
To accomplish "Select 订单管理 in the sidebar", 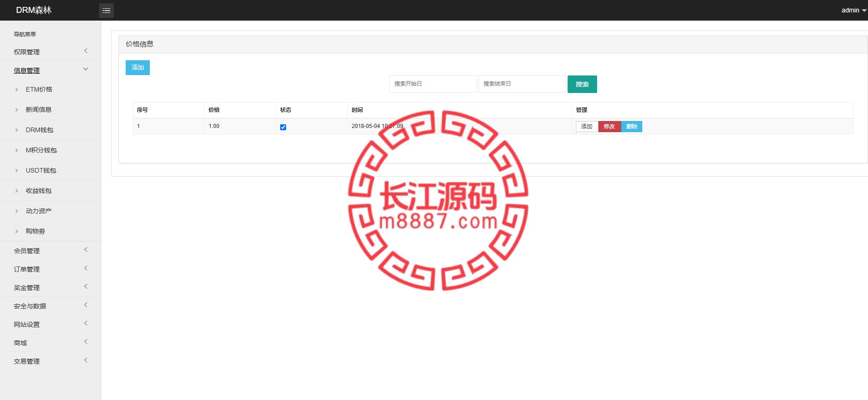I will pos(27,269).
